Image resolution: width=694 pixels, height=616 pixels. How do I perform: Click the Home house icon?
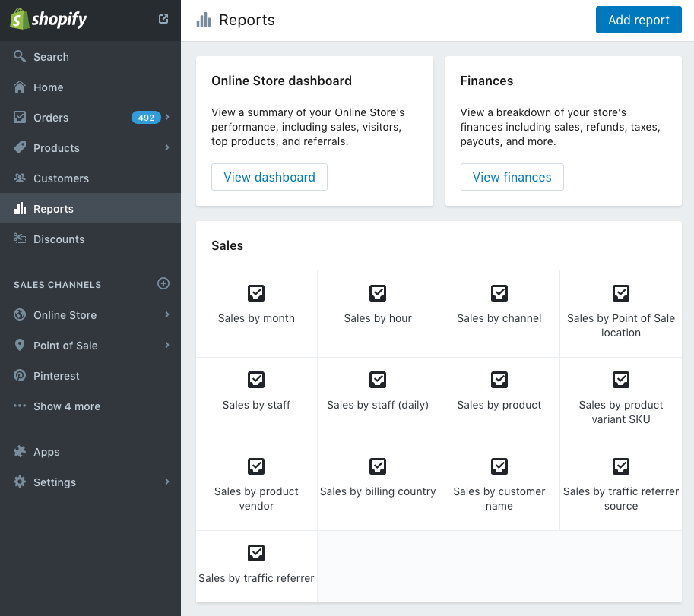(x=20, y=87)
